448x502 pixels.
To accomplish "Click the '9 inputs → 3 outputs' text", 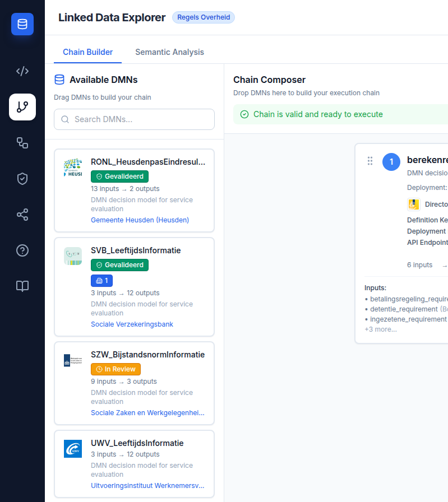I will [x=124, y=382].
